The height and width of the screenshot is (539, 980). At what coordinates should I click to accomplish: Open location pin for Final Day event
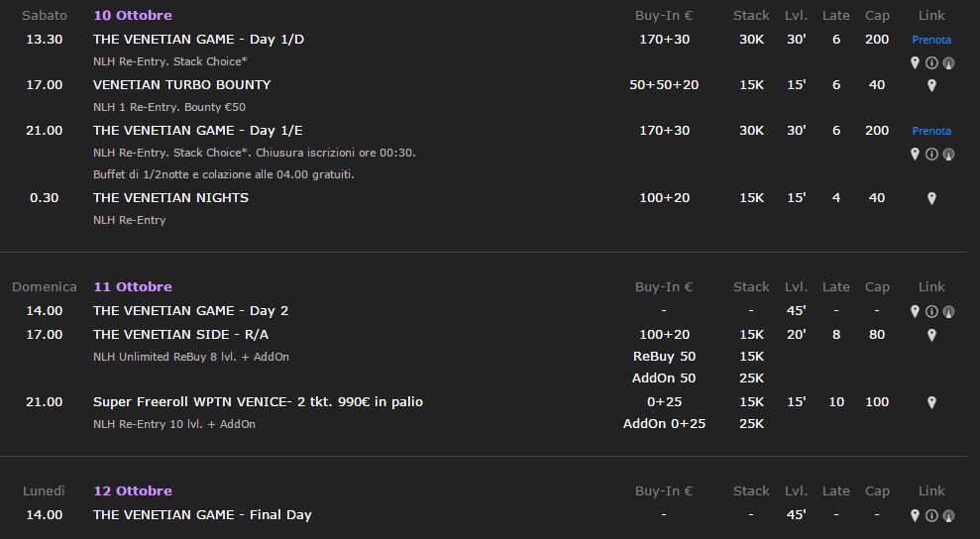click(915, 516)
